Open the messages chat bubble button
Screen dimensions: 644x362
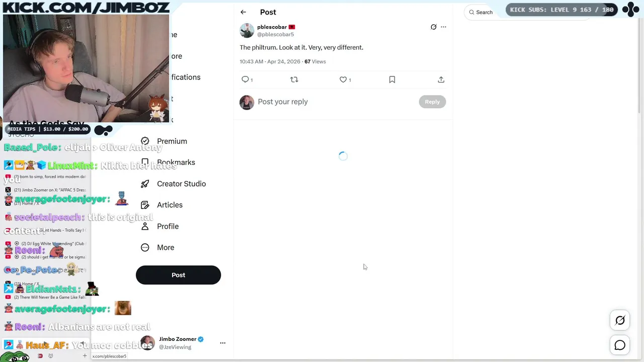(620, 345)
